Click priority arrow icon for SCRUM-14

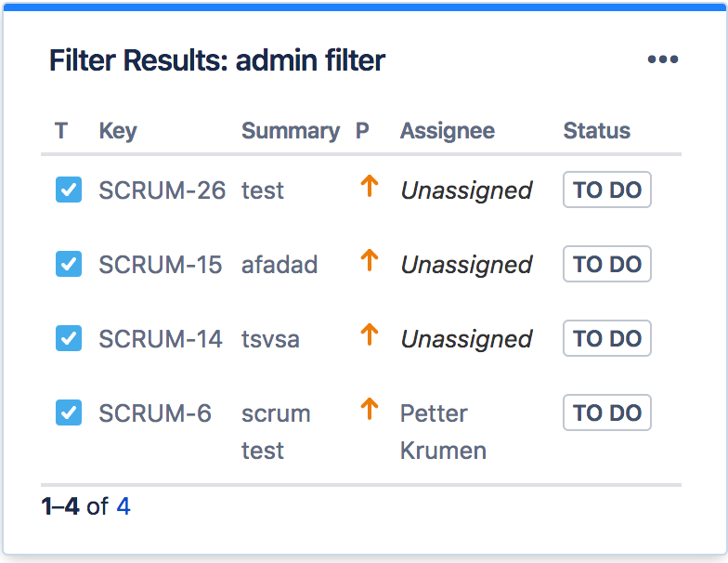tap(370, 335)
